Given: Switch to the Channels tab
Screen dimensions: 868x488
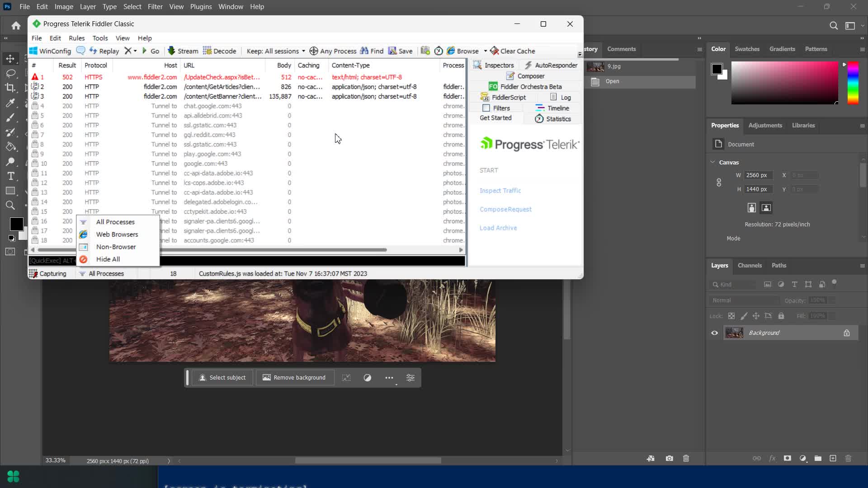Looking at the screenshot, I should 749,265.
